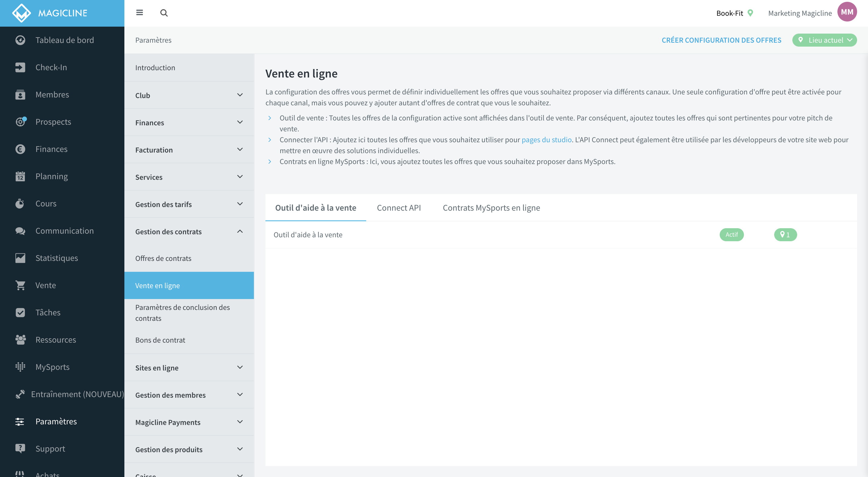Open Introduction in settings menu
This screenshot has width=868, height=477.
tap(189, 67)
